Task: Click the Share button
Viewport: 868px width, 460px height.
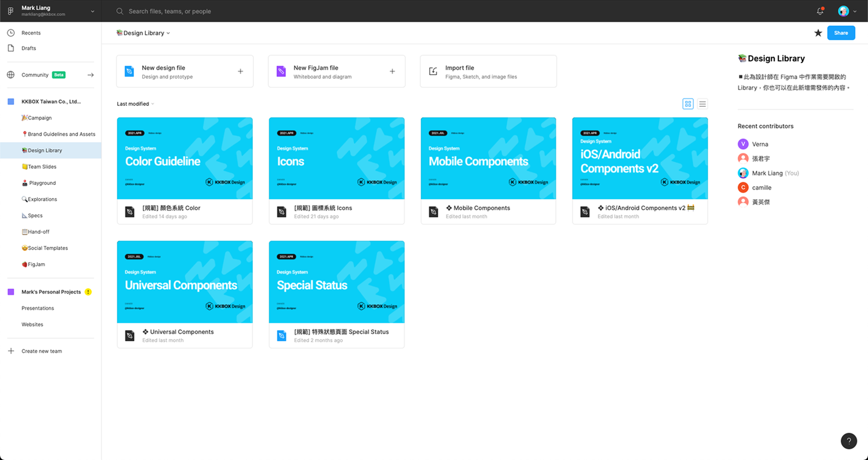Action: (x=841, y=33)
